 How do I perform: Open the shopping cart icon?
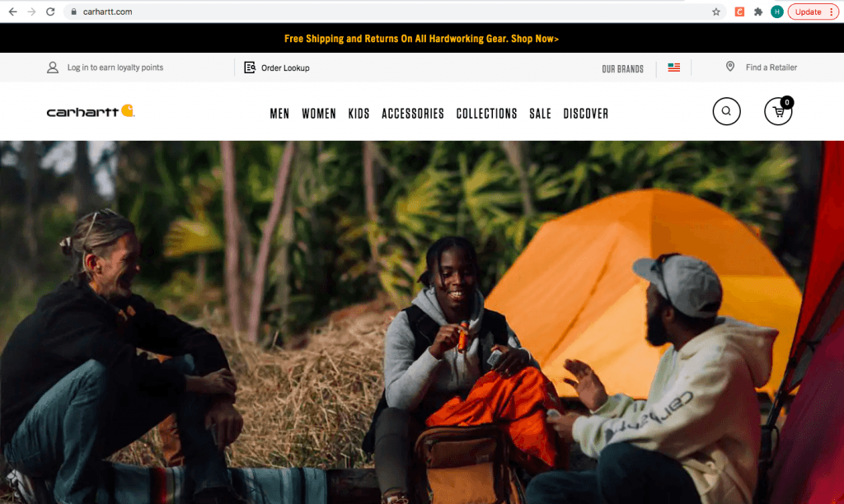[778, 111]
